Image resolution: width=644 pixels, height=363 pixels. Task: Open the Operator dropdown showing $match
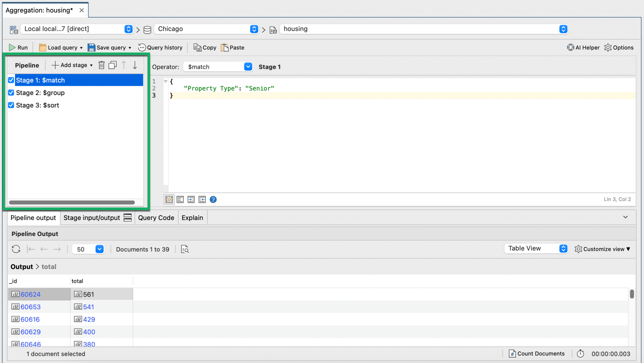pos(248,66)
